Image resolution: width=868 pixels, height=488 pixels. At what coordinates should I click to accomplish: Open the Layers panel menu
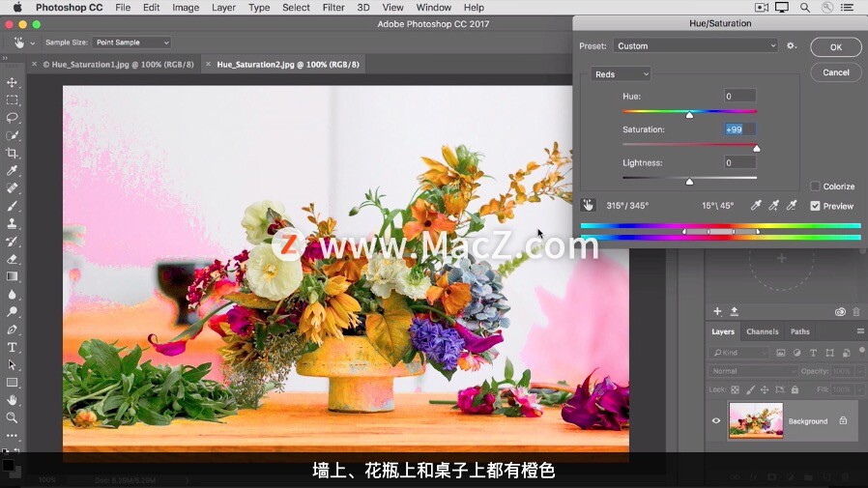pyautogui.click(x=860, y=331)
